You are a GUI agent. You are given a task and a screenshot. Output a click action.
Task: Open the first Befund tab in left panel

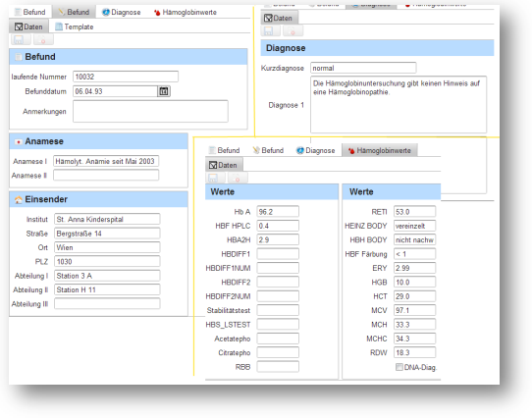pos(29,12)
